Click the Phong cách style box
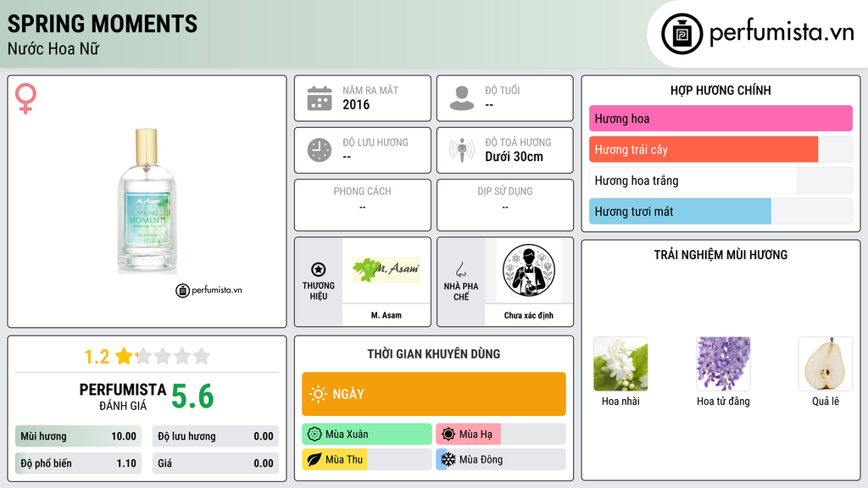868x488 pixels. (363, 205)
